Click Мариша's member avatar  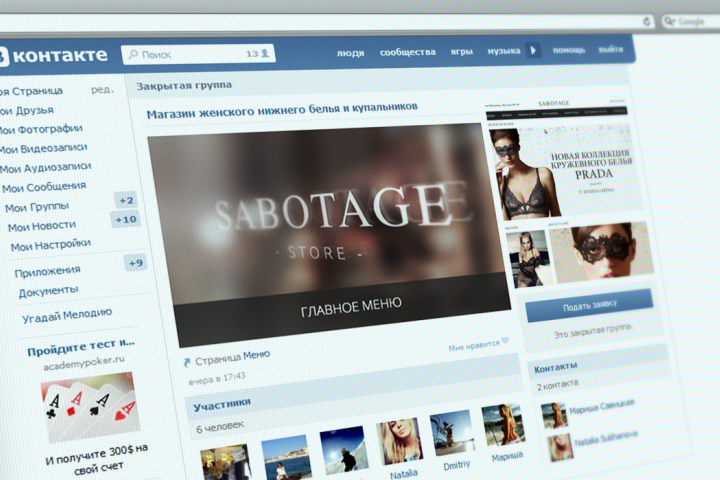click(503, 425)
